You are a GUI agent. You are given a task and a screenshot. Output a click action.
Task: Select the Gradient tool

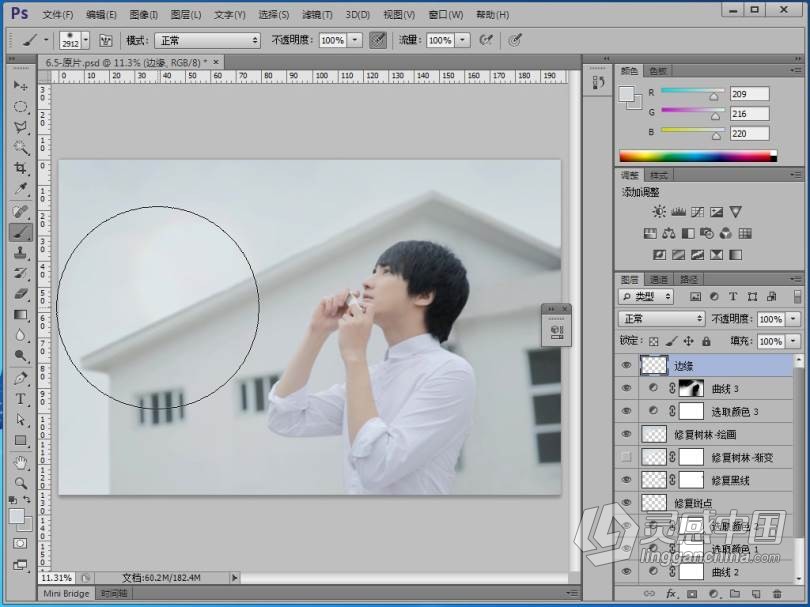(x=21, y=315)
